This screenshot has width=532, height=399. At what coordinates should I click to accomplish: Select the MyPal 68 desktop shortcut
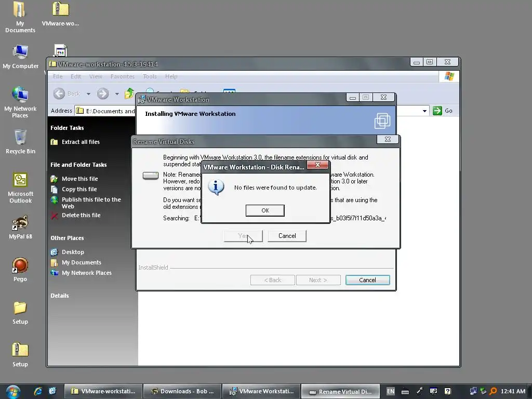(20, 228)
